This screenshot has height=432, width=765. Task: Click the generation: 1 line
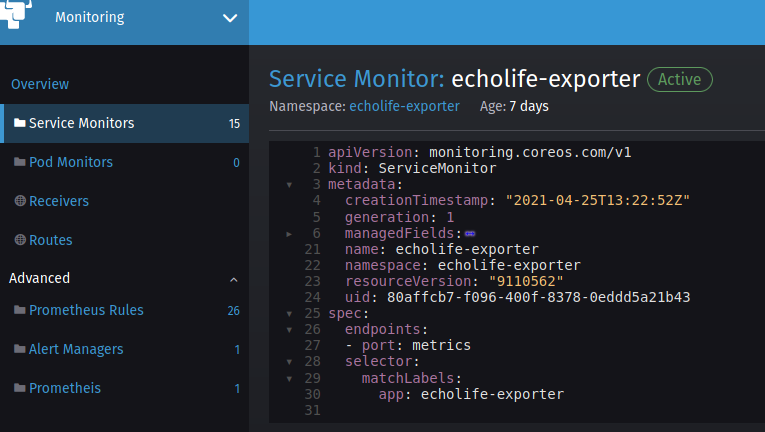400,217
